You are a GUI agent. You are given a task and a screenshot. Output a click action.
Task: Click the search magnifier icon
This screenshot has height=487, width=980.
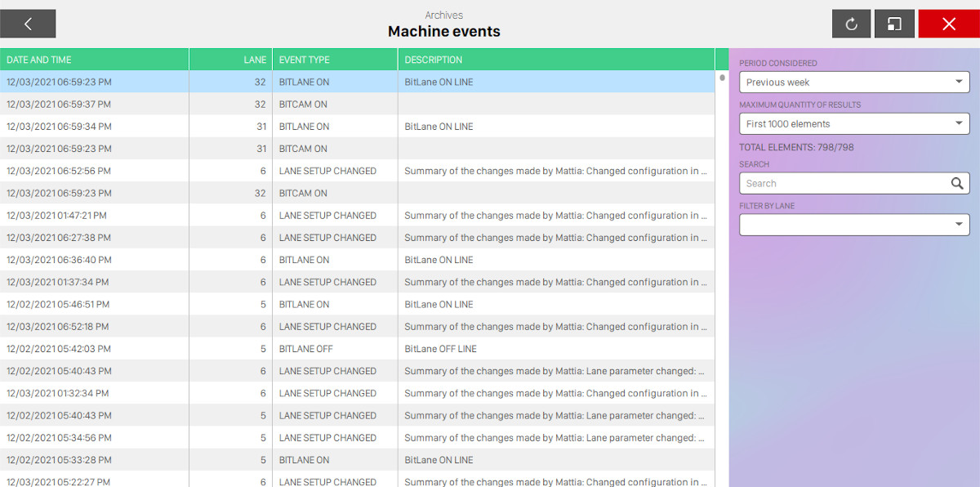point(957,184)
